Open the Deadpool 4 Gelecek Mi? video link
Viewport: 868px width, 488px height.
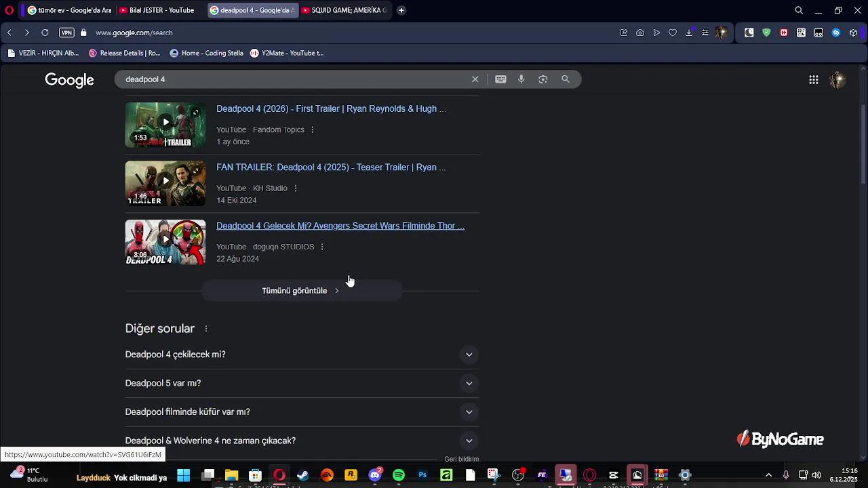[340, 226]
